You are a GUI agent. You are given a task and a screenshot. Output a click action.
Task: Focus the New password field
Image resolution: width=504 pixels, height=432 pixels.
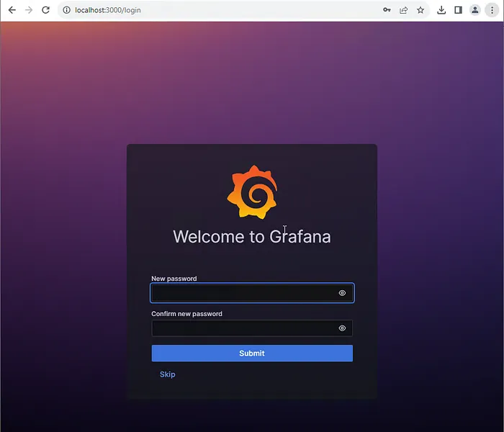click(241, 293)
